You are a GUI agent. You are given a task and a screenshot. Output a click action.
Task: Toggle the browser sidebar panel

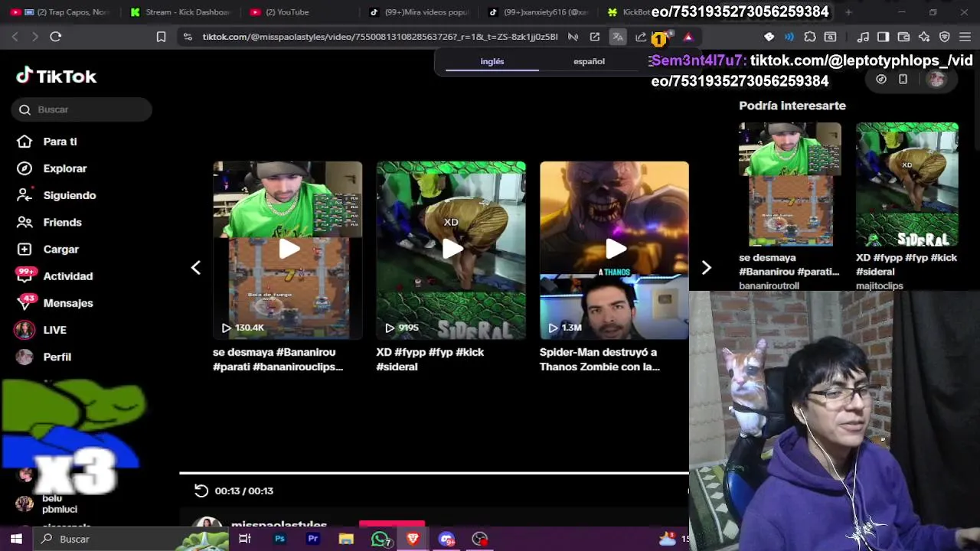pos(883,37)
